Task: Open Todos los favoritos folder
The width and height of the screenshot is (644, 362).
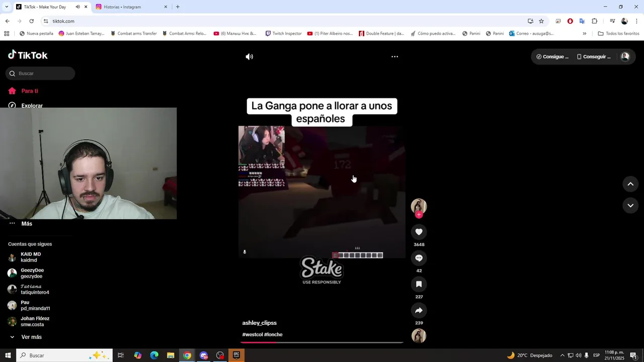Action: (618, 34)
